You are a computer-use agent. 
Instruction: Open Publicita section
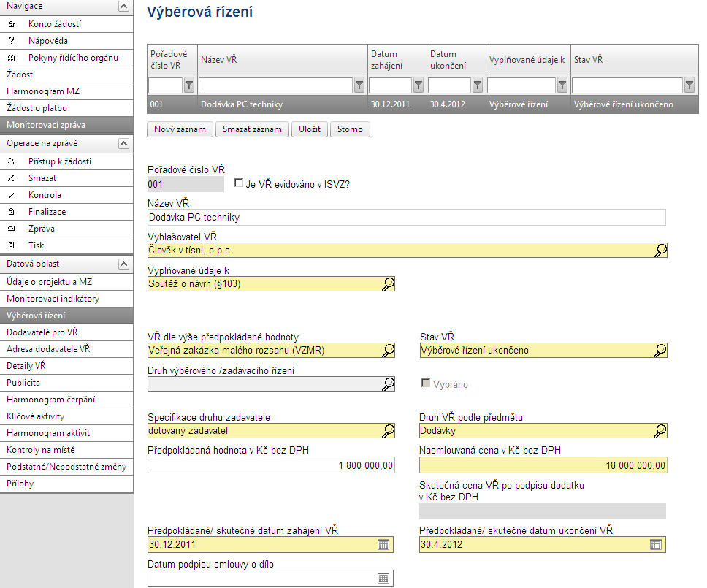(66, 382)
